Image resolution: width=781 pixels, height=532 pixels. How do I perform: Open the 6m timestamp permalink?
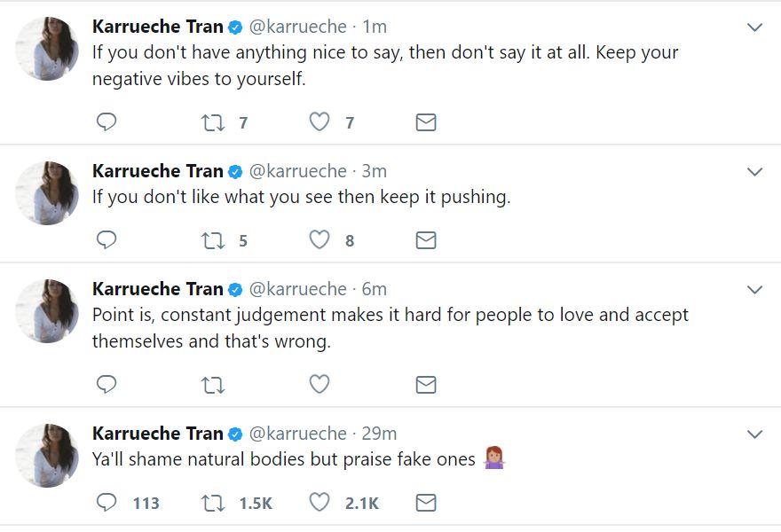click(374, 289)
